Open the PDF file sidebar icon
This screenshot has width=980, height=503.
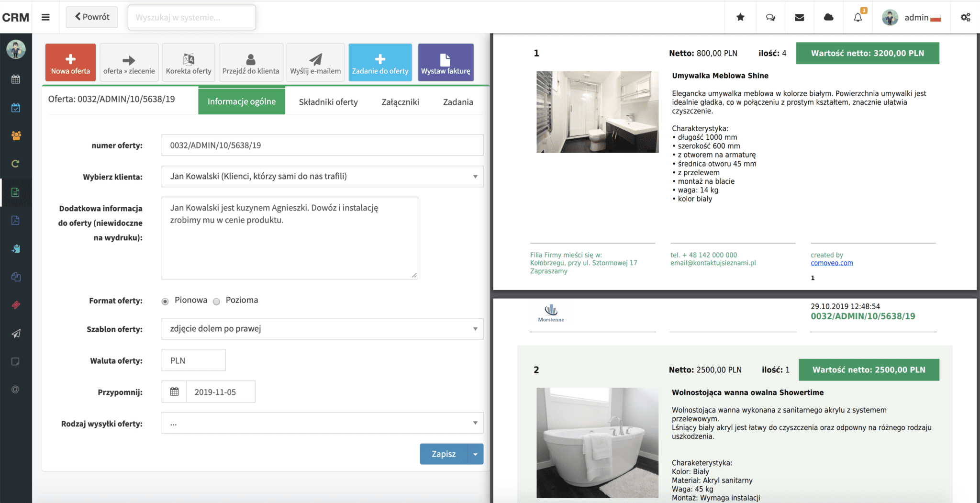(x=16, y=220)
